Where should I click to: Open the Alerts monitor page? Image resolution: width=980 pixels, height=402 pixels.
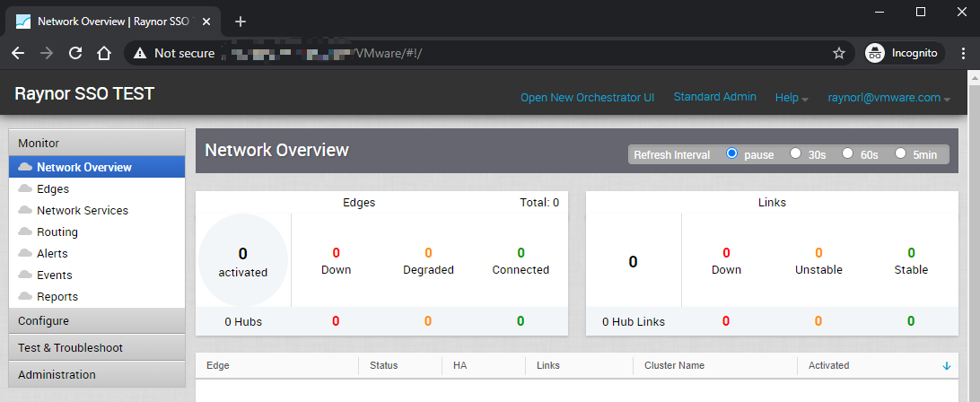[52, 254]
